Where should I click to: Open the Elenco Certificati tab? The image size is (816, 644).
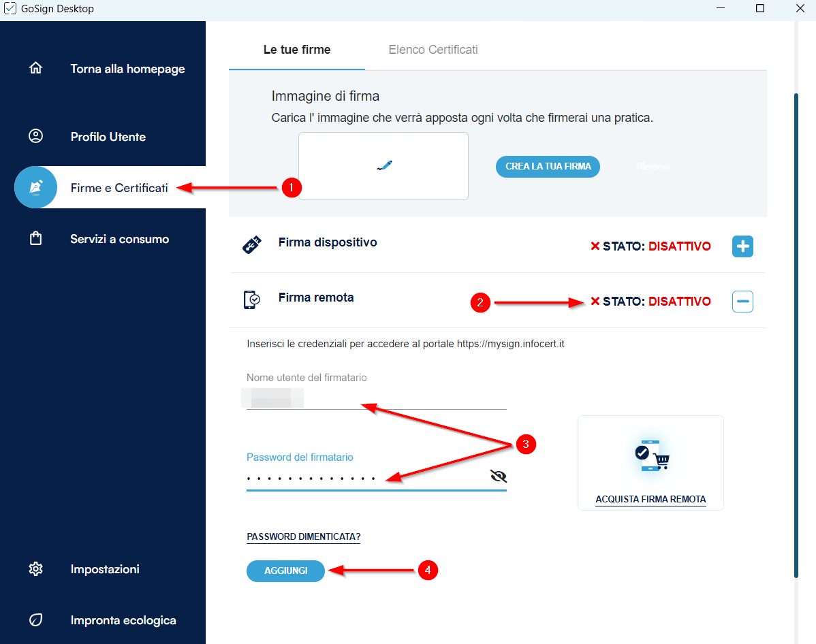433,50
